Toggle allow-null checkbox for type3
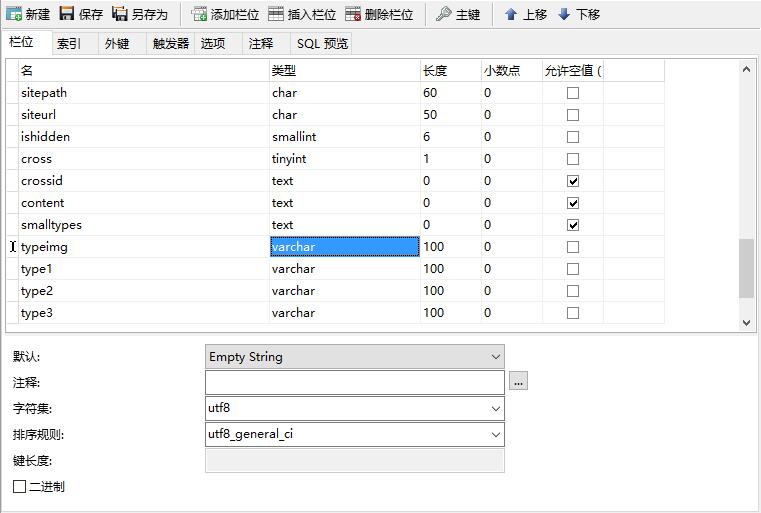761x513 pixels. pos(573,313)
